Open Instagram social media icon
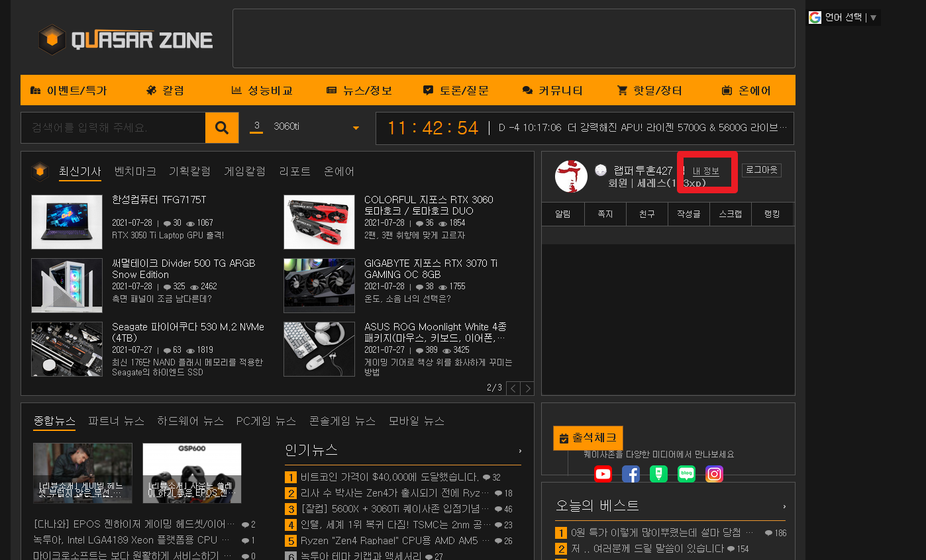Viewport: 926px width, 560px height. (x=714, y=474)
